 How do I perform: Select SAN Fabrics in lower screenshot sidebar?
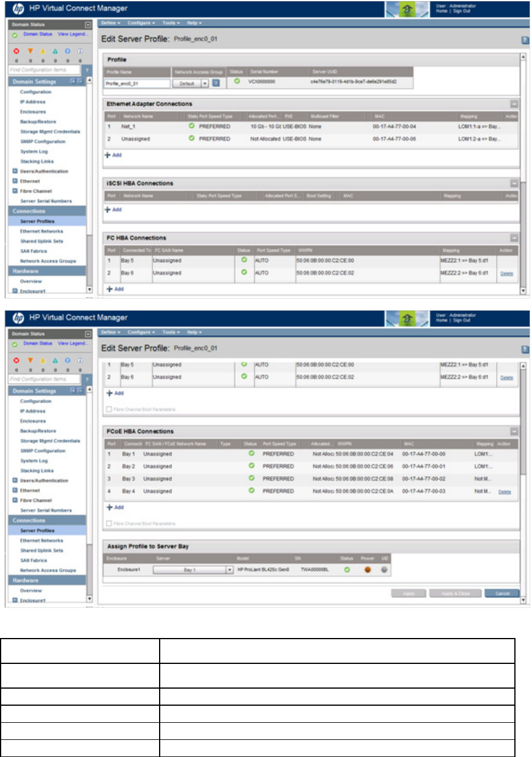tap(34, 560)
